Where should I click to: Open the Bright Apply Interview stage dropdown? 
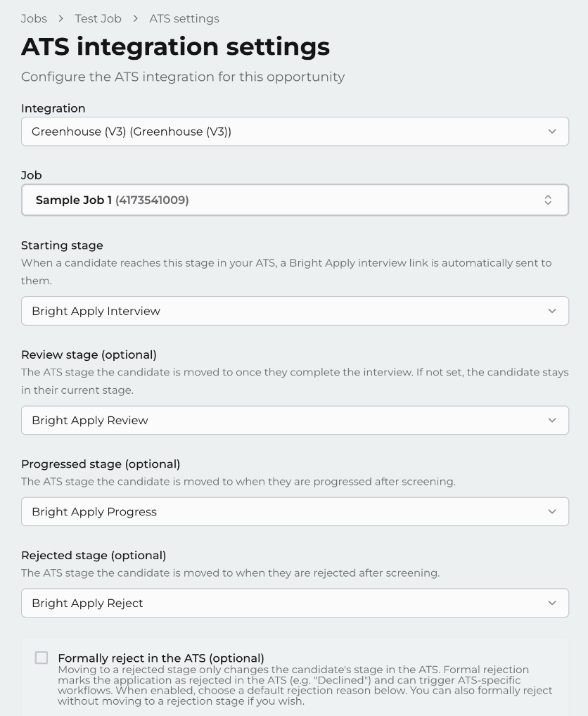point(295,311)
